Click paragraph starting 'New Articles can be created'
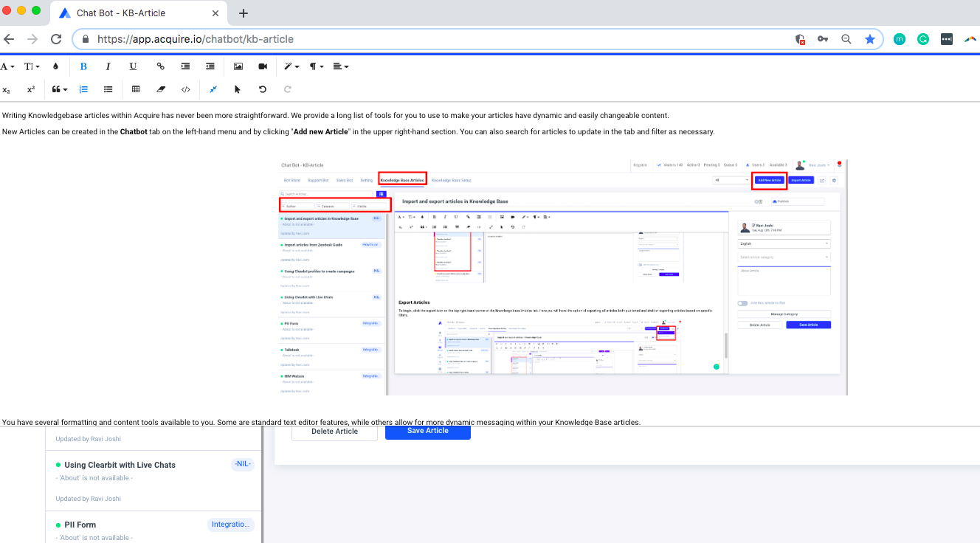Image resolution: width=980 pixels, height=543 pixels. coord(358,132)
